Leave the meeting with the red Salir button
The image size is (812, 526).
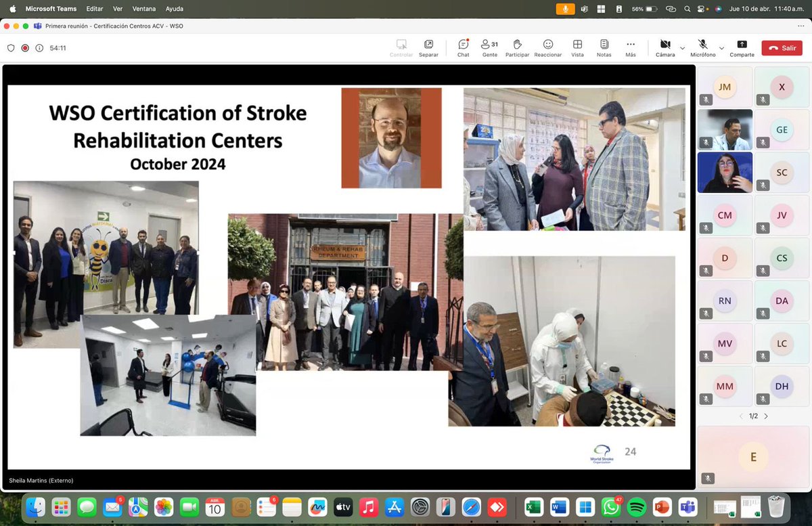click(782, 47)
